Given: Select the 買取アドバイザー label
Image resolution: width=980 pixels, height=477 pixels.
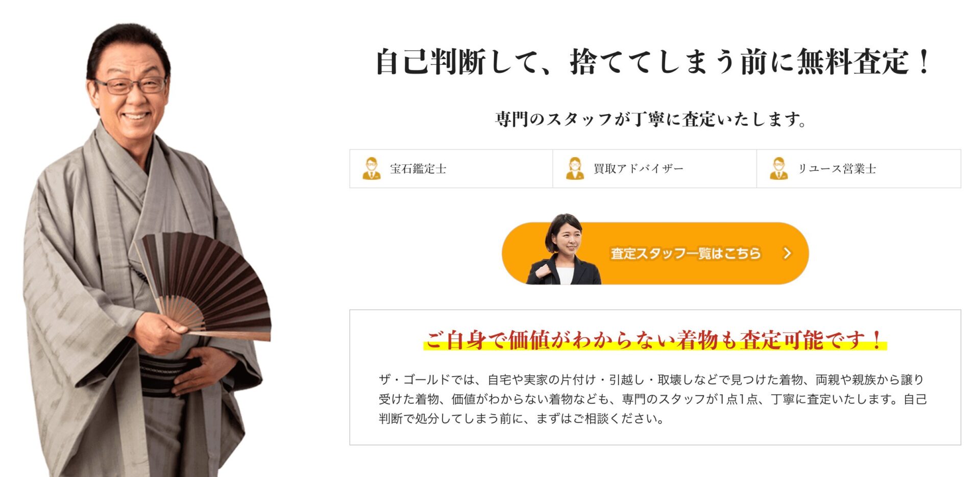Looking at the screenshot, I should (638, 169).
